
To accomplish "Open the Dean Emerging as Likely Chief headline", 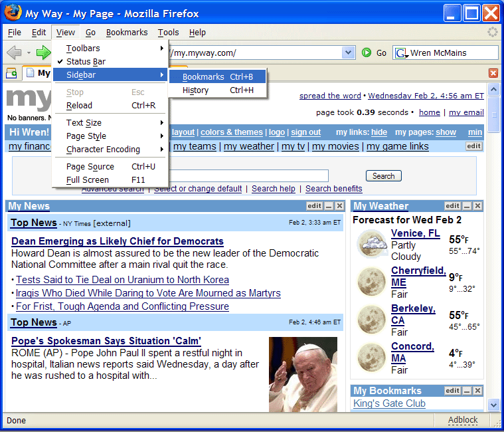I will (118, 241).
